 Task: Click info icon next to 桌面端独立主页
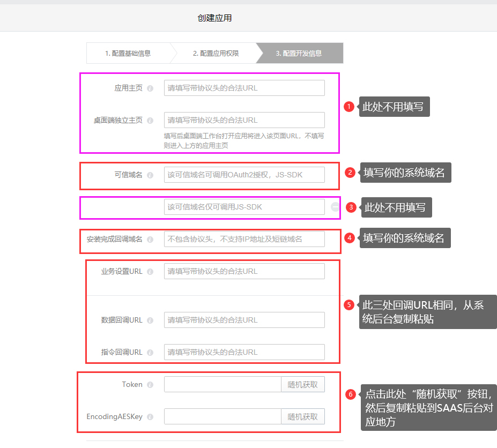(150, 121)
